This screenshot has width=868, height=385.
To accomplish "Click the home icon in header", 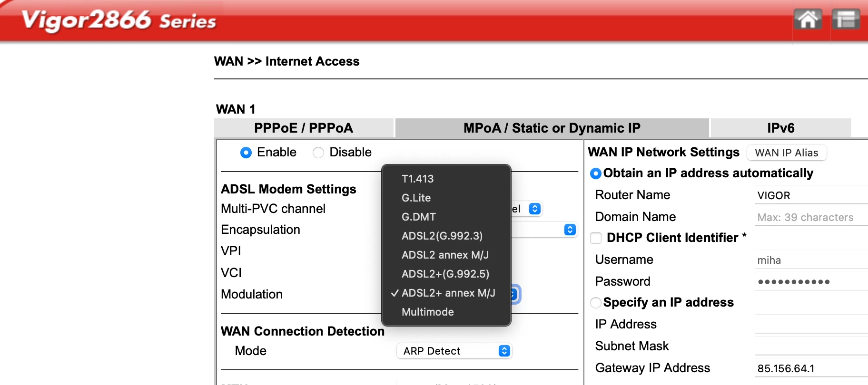I will [x=808, y=19].
